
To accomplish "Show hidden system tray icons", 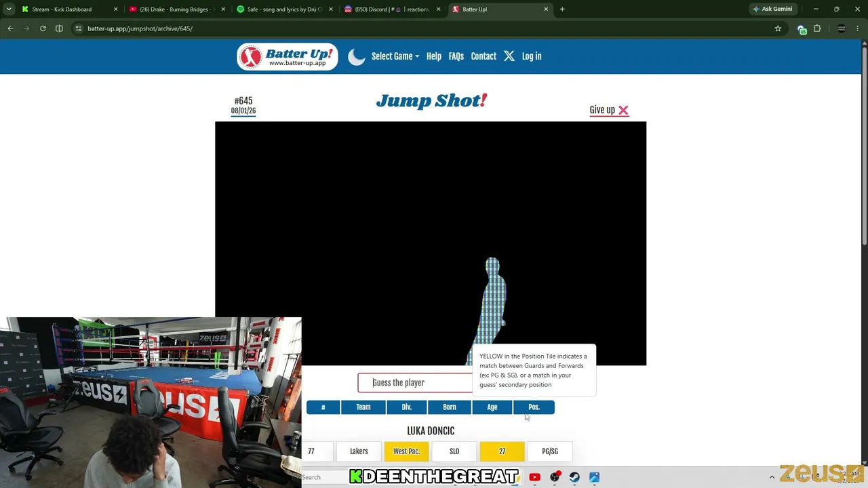I will 772,478.
